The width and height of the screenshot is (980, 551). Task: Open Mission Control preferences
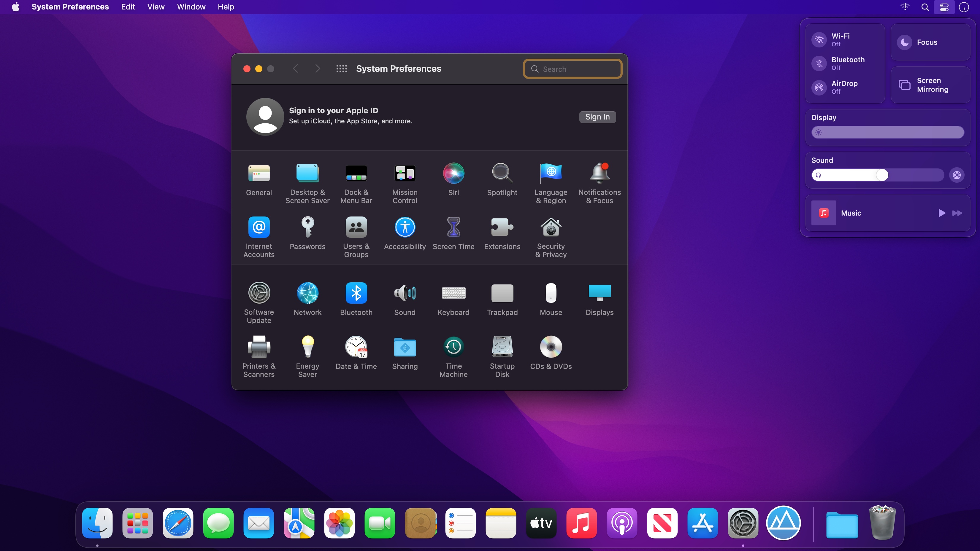coord(405,184)
